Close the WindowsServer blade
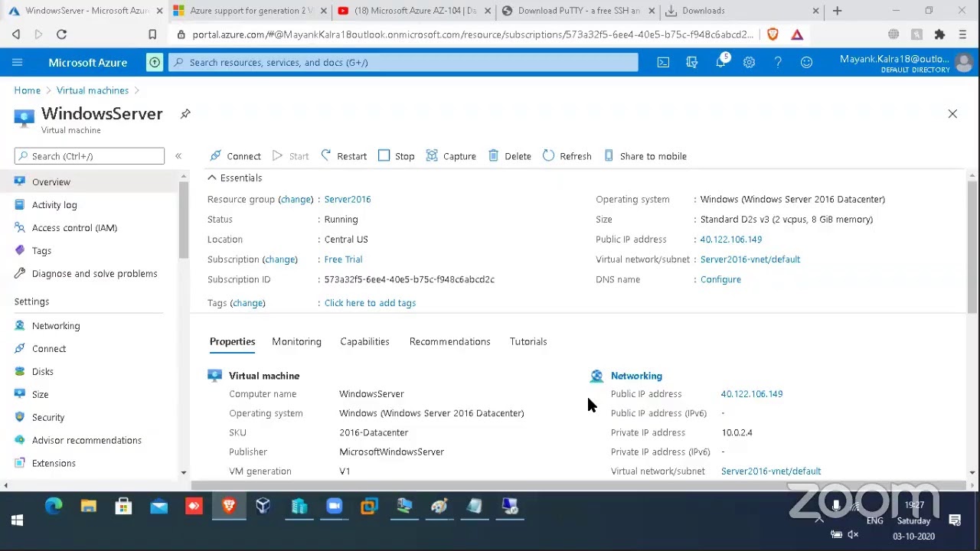 (x=952, y=113)
